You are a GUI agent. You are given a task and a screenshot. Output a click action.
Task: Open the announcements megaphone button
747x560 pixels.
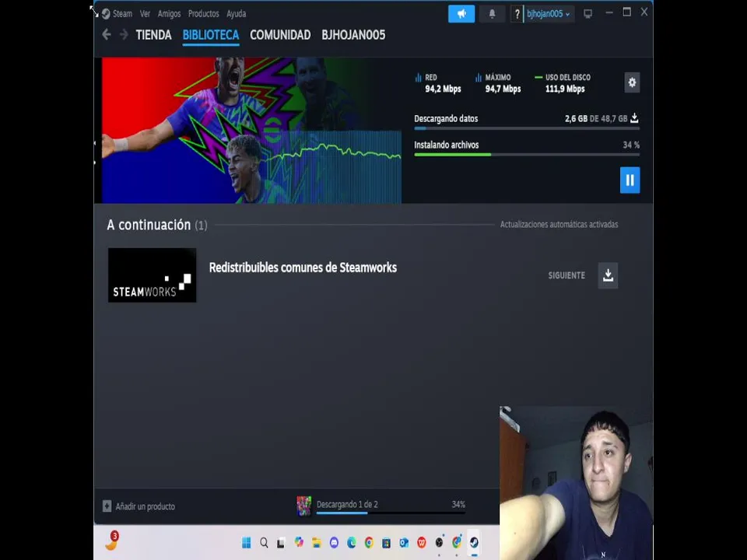pyautogui.click(x=461, y=14)
